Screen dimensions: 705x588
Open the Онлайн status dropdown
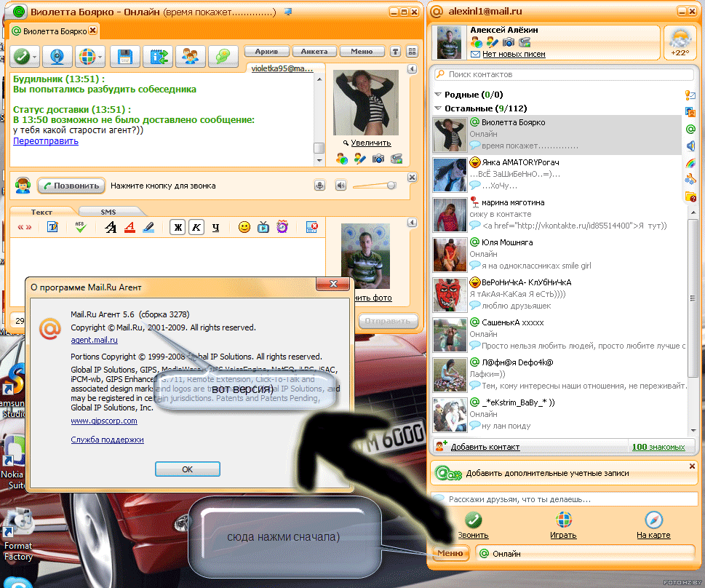(x=585, y=553)
